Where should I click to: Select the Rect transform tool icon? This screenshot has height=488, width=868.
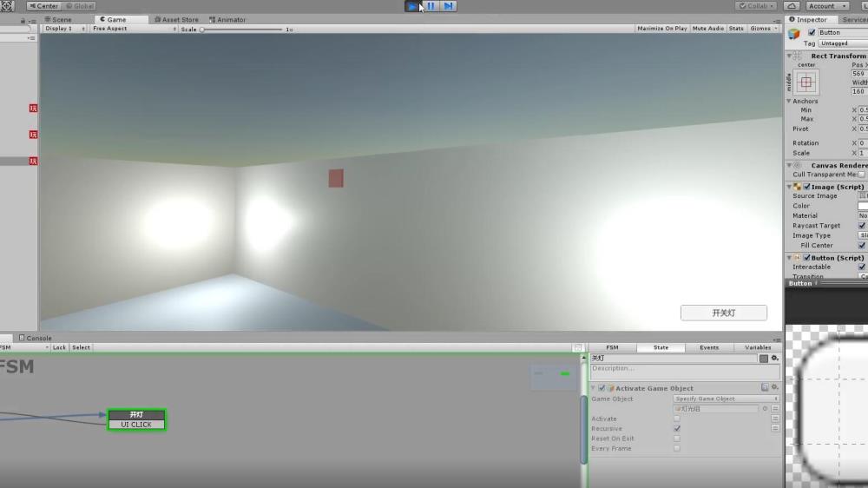tap(7, 6)
